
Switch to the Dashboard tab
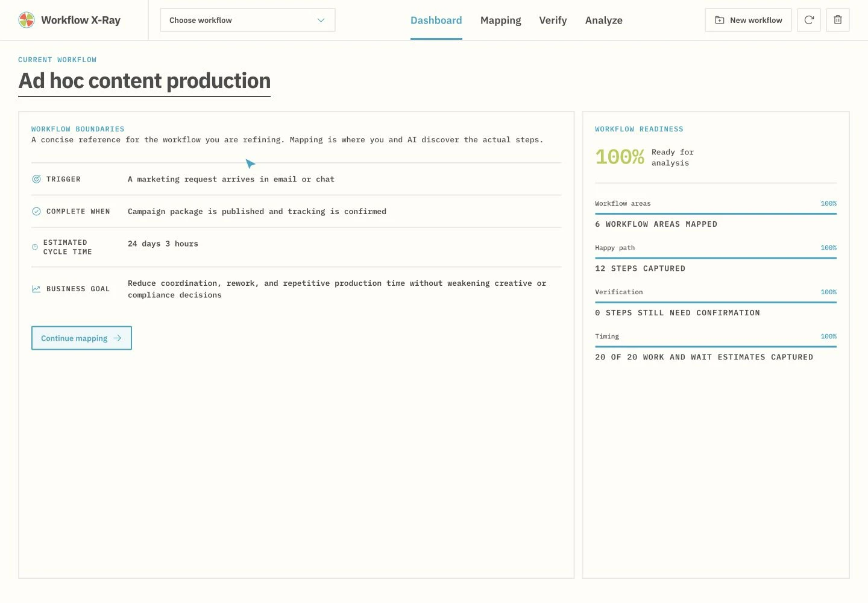tap(436, 20)
